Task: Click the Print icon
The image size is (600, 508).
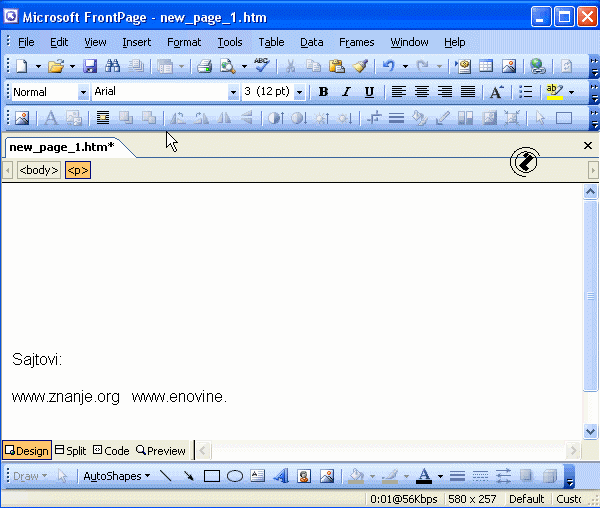Action: [x=204, y=67]
